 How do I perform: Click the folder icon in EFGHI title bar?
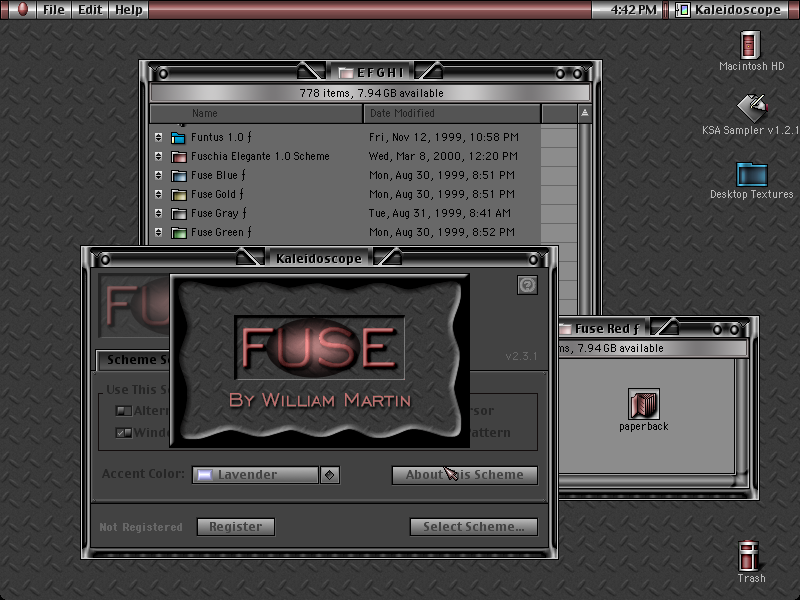346,72
